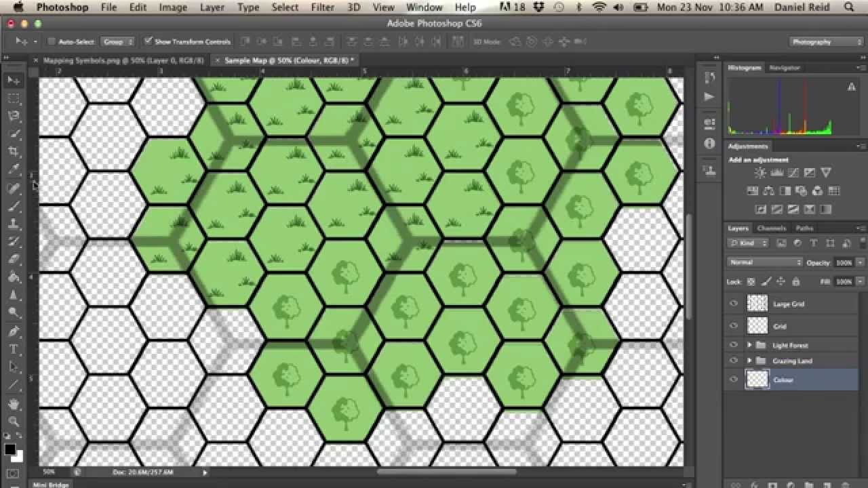The image size is (868, 488).
Task: Expand the Grazing Land group
Action: point(749,361)
